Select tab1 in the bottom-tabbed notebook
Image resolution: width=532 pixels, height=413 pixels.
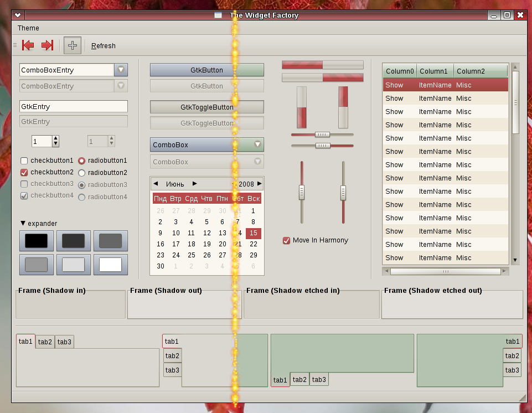point(280,380)
